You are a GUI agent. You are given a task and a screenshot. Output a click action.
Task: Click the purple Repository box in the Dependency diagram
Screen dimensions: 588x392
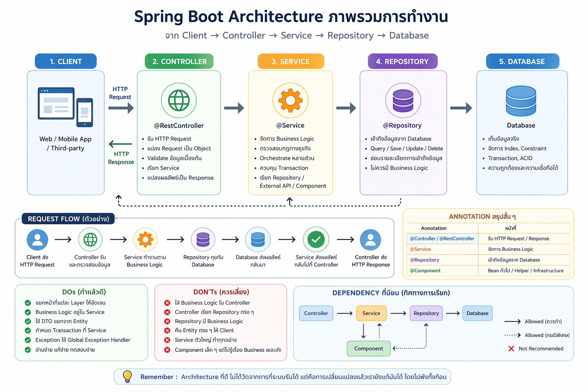(426, 313)
